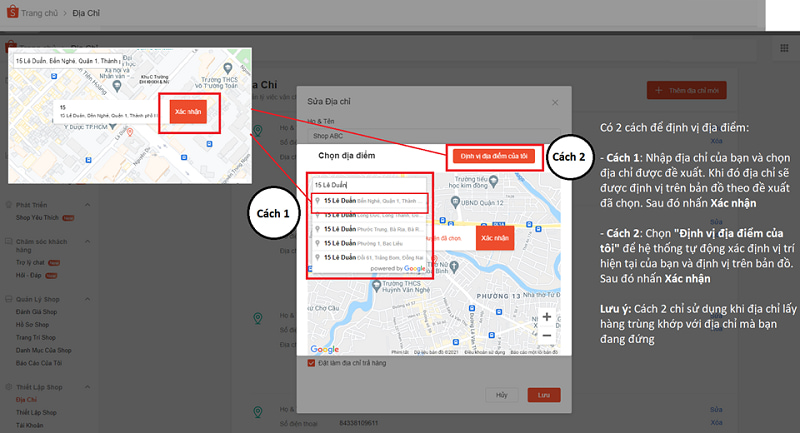Screen dimensions: 800x433
Task: Click the 15 Lê Duẩn address search field
Action: (x=370, y=185)
